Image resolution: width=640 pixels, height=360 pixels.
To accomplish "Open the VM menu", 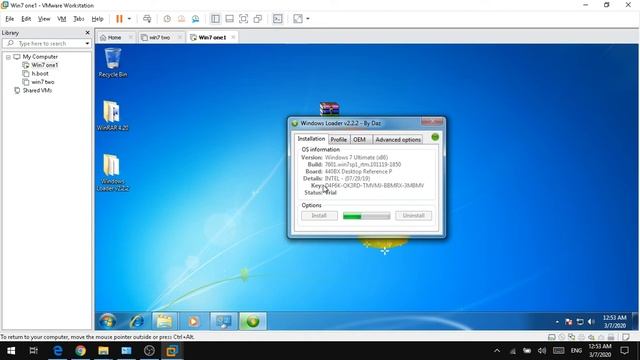I will coord(62,19).
